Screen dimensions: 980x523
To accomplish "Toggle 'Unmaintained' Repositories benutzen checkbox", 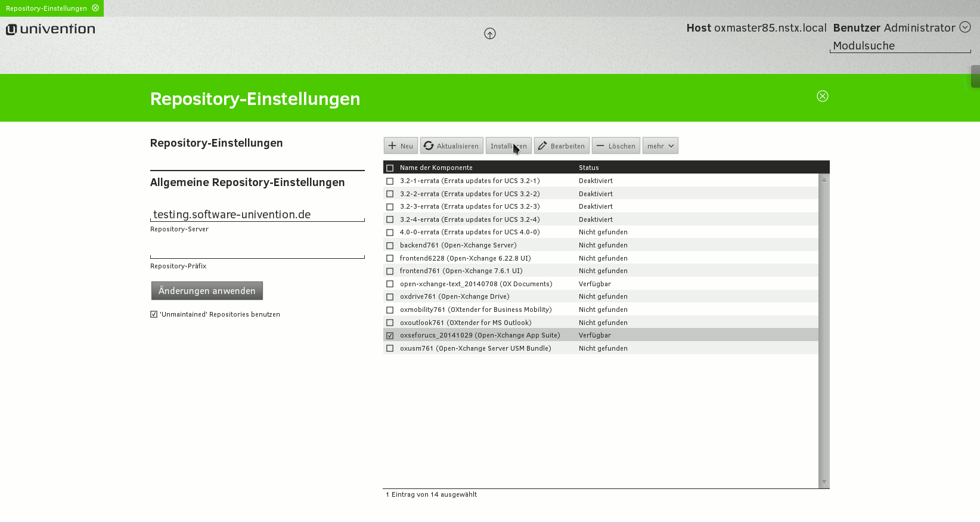I will (x=154, y=314).
